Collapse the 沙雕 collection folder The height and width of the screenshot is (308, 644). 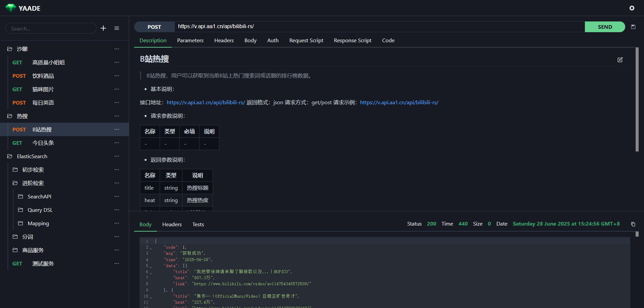point(10,49)
